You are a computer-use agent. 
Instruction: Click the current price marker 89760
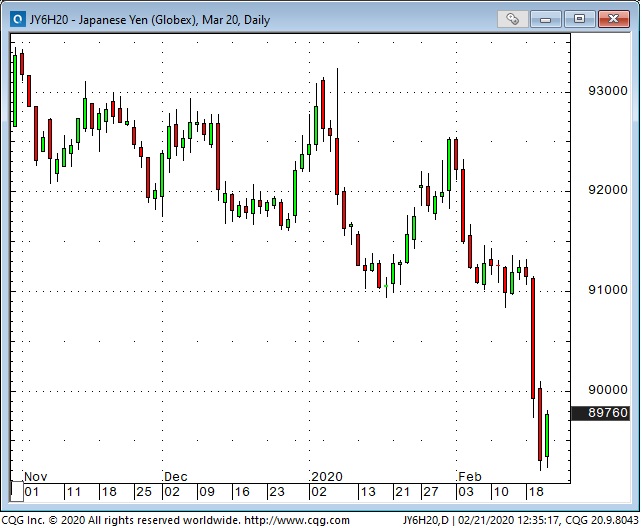600,413
